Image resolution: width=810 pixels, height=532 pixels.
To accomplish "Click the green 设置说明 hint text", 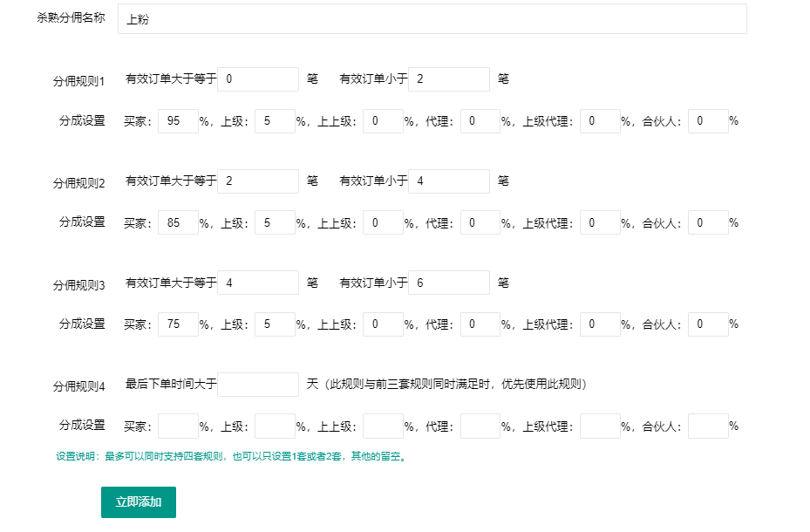I will tap(231, 456).
